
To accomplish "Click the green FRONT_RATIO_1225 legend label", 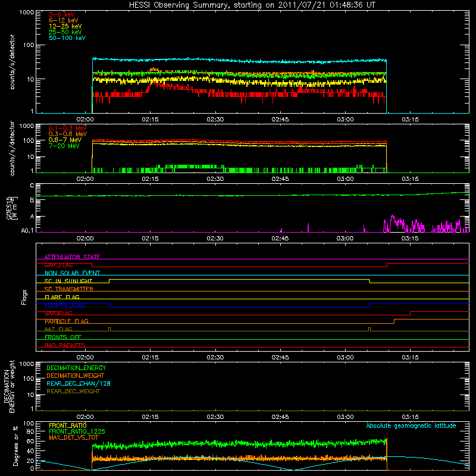I will click(x=77, y=431).
